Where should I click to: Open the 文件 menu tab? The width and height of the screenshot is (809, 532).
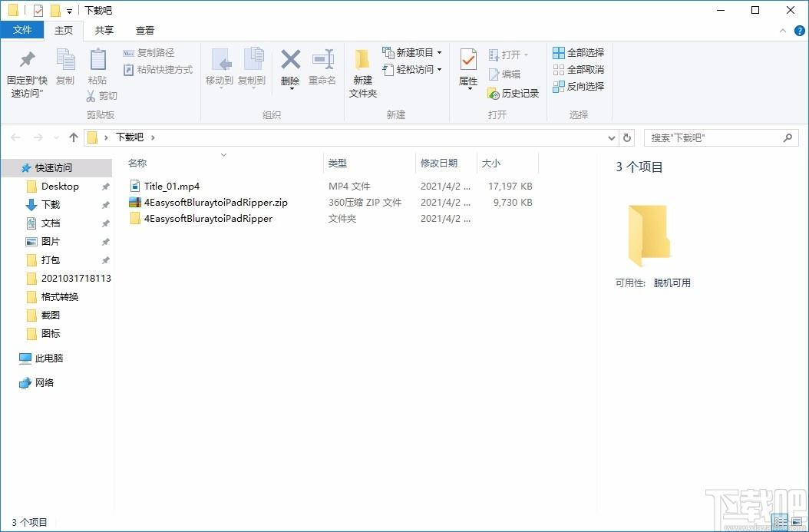tap(22, 30)
